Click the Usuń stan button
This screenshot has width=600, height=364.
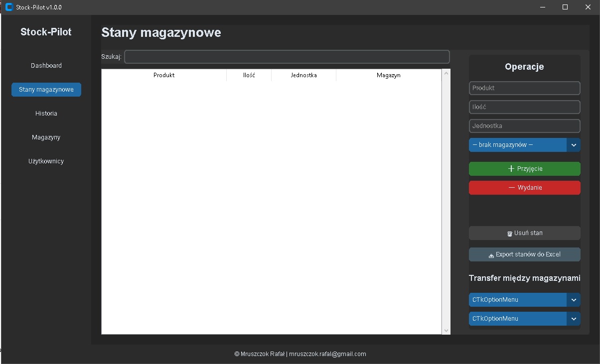coord(525,233)
